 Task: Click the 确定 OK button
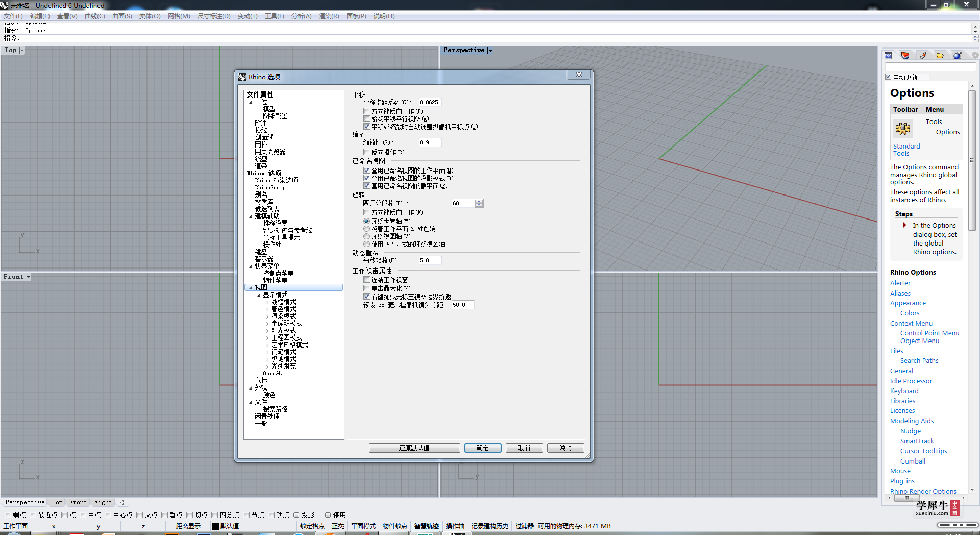coord(483,448)
